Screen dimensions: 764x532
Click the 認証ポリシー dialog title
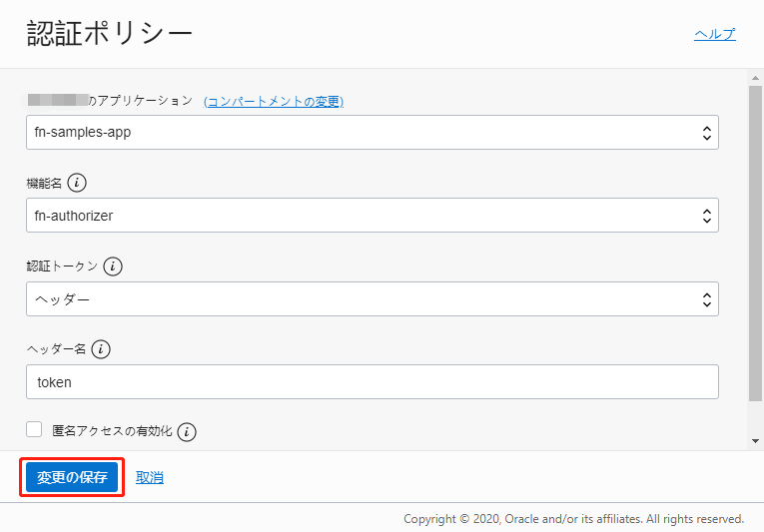pyautogui.click(x=110, y=34)
